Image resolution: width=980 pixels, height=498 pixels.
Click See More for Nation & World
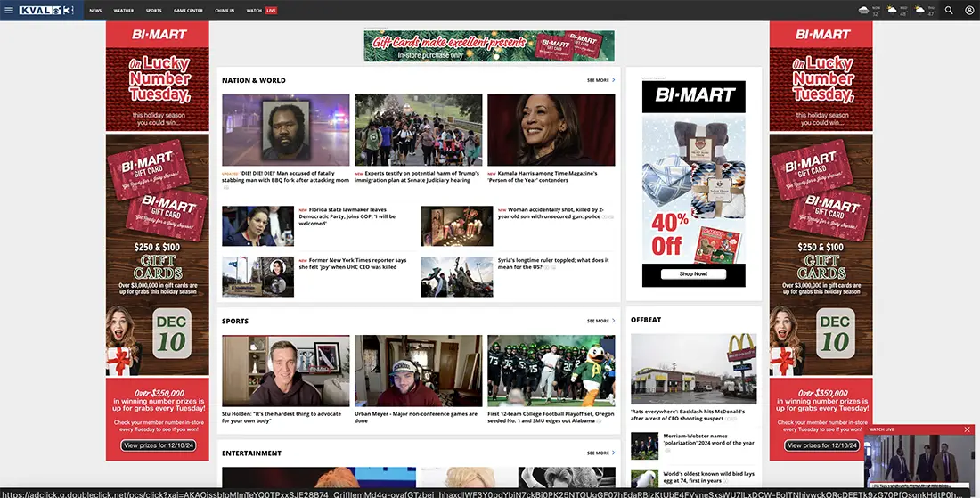coord(600,80)
